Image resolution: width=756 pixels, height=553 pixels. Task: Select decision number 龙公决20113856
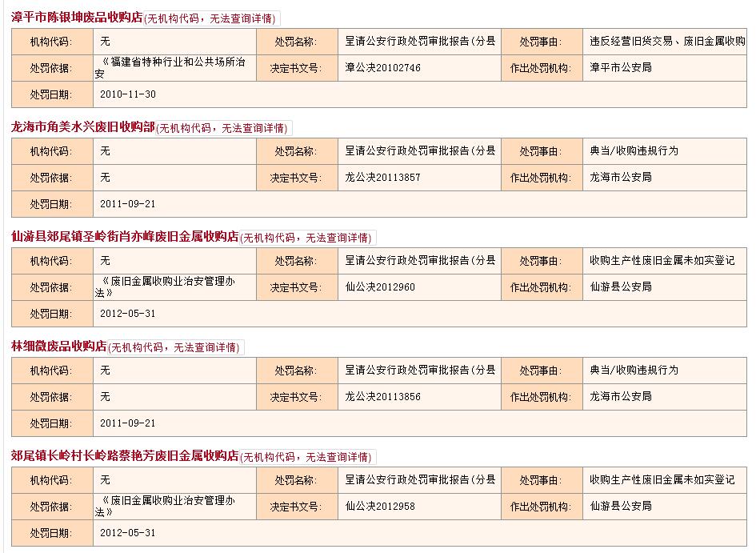(383, 397)
